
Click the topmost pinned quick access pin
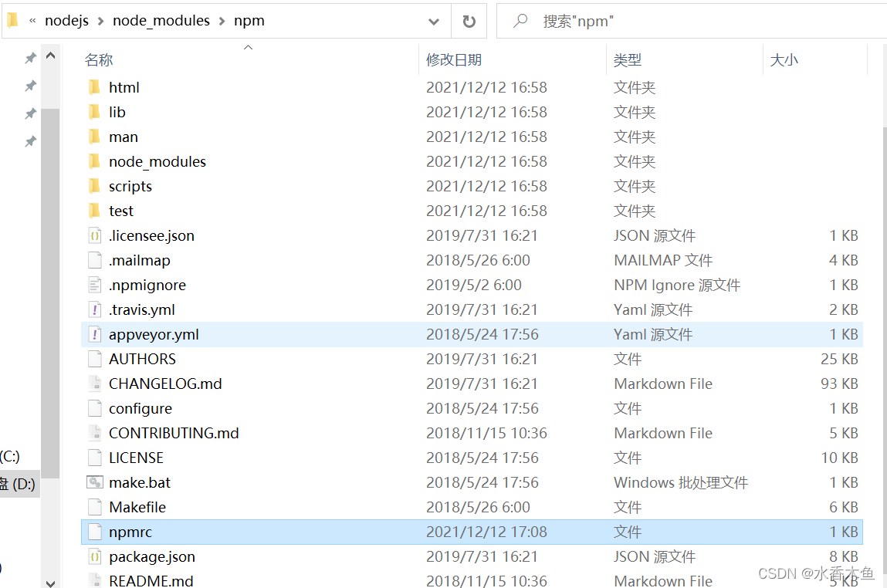31,58
